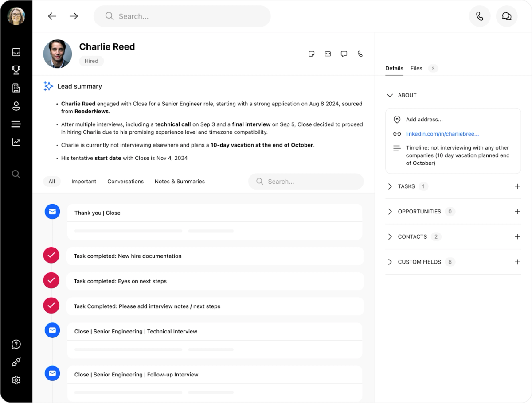
Task: Click email icon beside Follow-up Interview
Action: [52, 373]
